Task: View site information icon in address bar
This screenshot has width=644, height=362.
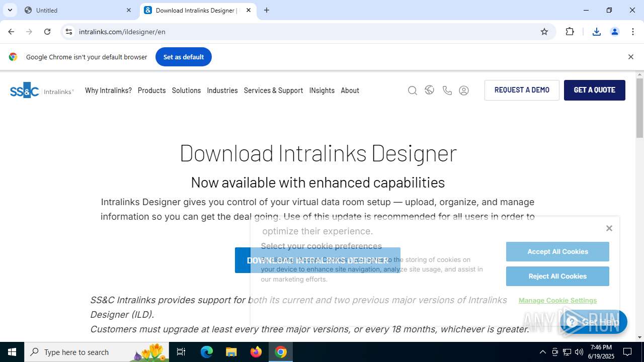Action: tap(69, 32)
